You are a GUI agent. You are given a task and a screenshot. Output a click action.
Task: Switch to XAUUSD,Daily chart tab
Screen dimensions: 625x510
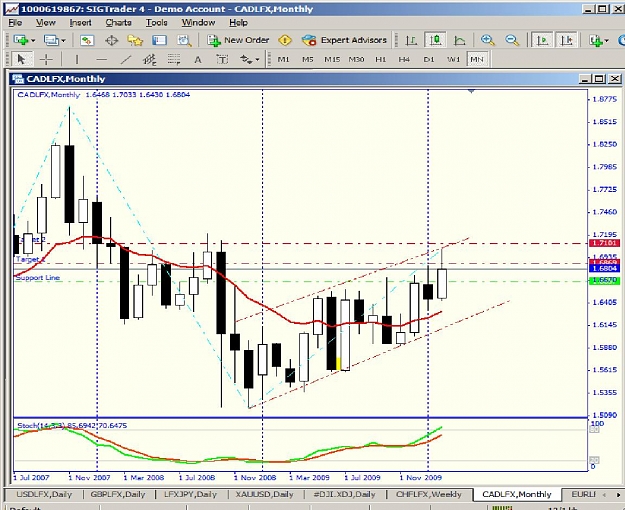click(x=264, y=494)
